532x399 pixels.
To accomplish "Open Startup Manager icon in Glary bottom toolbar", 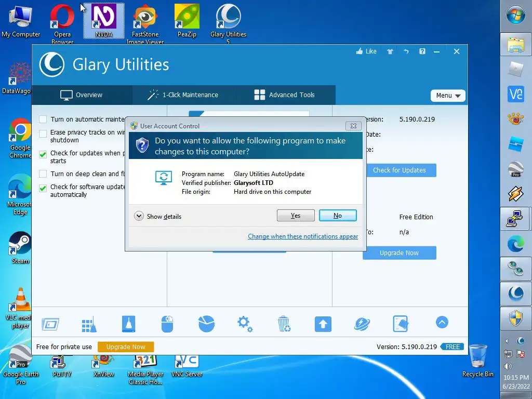I will click(x=50, y=324).
